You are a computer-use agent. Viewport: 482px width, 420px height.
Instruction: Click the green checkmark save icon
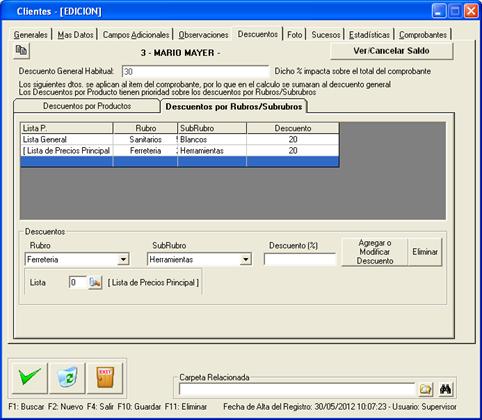click(29, 378)
